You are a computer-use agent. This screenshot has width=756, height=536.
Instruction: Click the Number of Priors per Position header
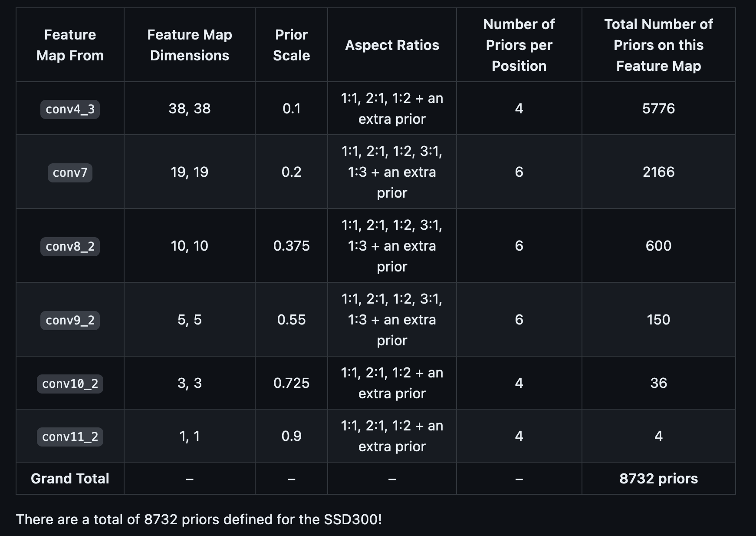click(x=519, y=45)
